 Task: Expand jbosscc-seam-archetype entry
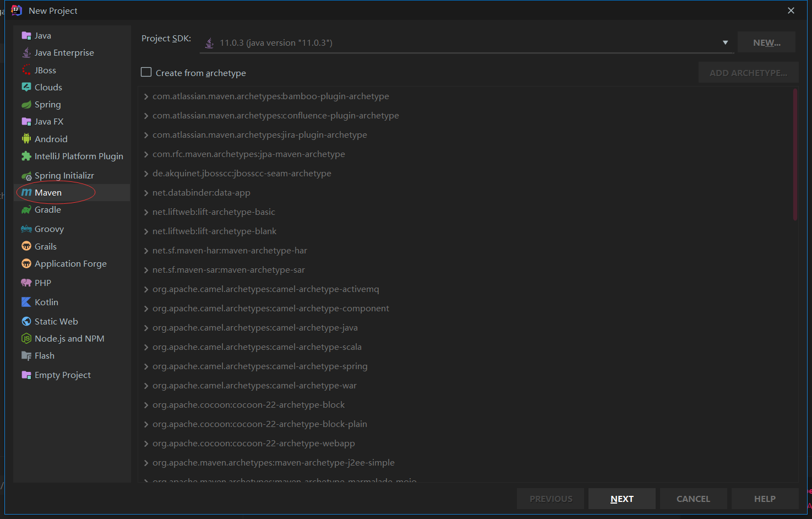pos(146,174)
